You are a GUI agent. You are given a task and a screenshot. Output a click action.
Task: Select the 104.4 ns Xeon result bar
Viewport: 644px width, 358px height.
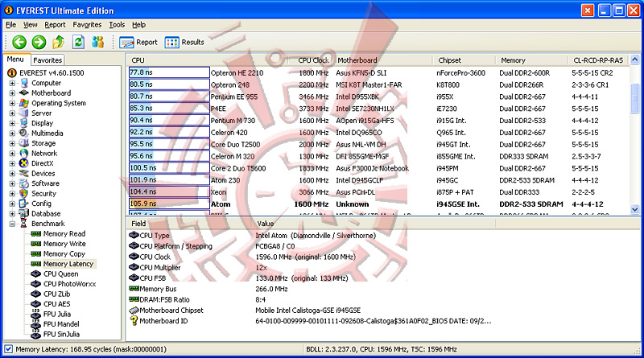pos(169,191)
